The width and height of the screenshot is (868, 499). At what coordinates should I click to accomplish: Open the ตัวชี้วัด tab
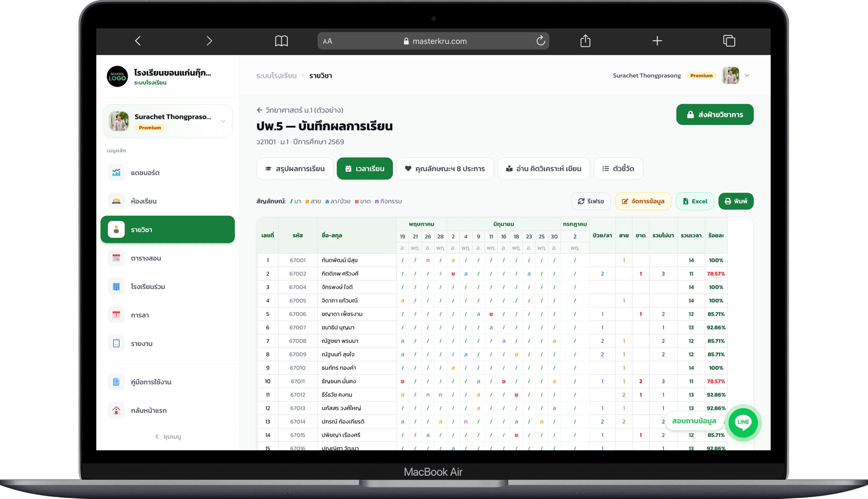point(618,169)
